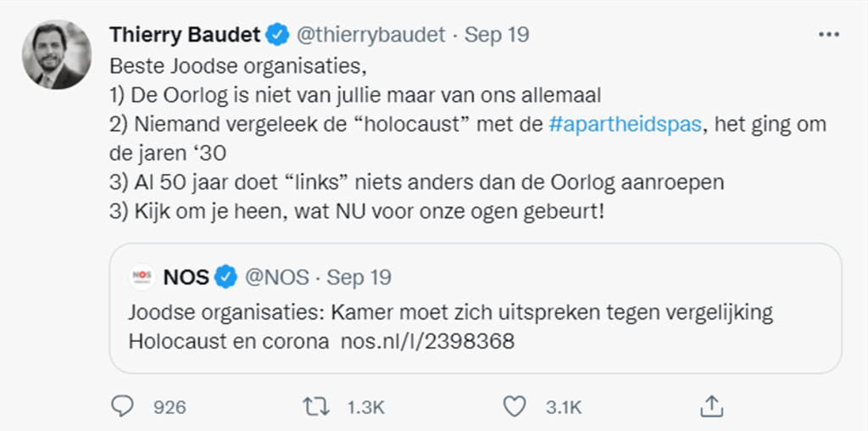Click the reply speech bubble icon

click(122, 406)
